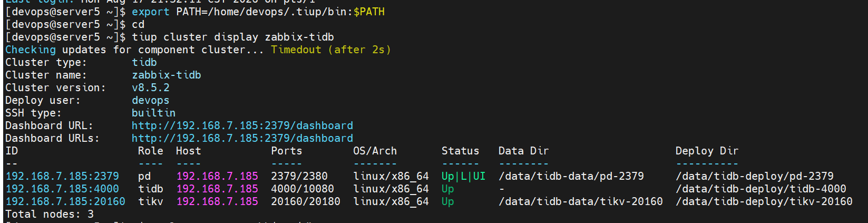This screenshot has width=868, height=223.
Task: Open the Dashboard URL link
Action: click(242, 125)
